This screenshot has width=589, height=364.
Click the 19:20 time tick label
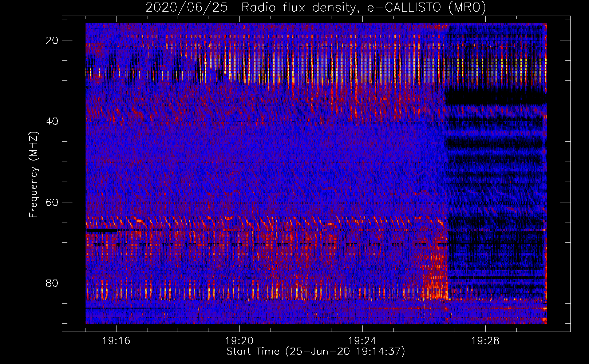coord(240,341)
